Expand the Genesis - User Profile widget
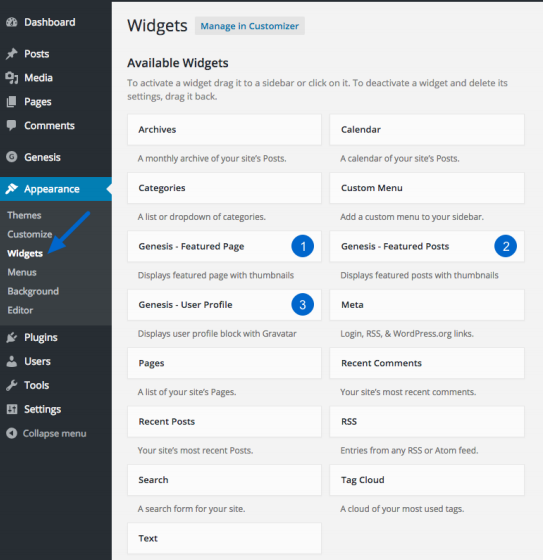This screenshot has height=560, width=543. click(224, 305)
